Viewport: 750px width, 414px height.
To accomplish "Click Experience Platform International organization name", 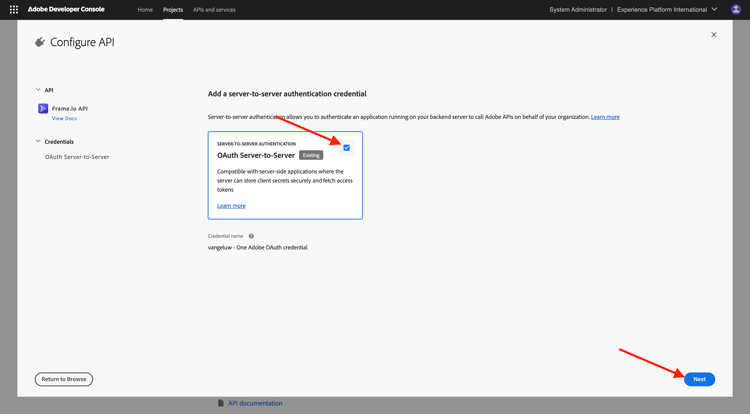I will point(662,10).
